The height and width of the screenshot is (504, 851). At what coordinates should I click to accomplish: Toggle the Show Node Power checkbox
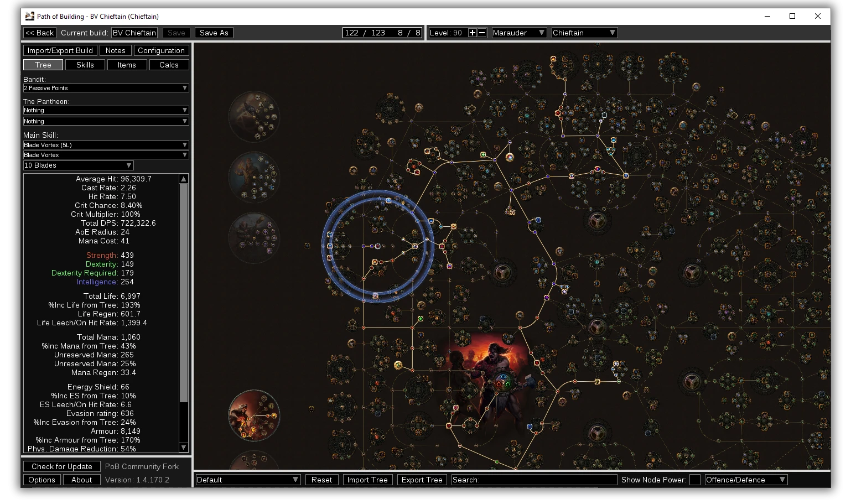point(696,480)
